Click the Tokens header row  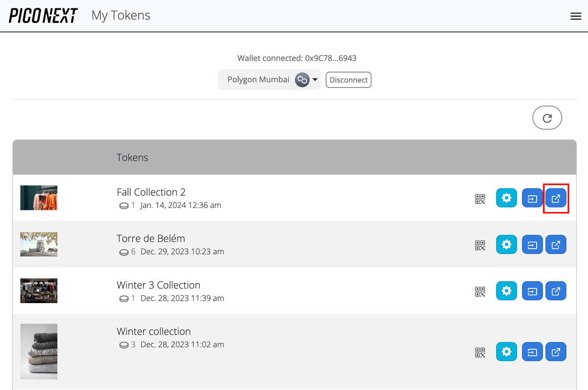click(x=294, y=157)
